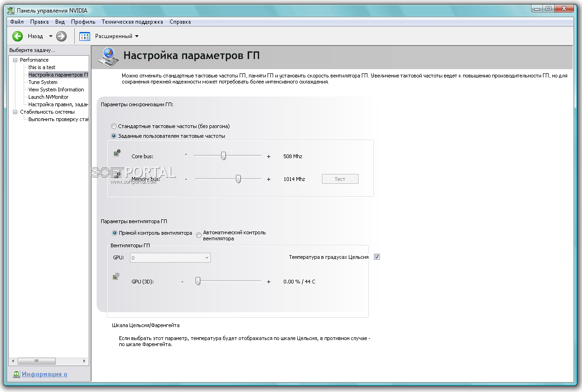
Task: Select user-defined clock frequencies radio button
Action: (114, 136)
